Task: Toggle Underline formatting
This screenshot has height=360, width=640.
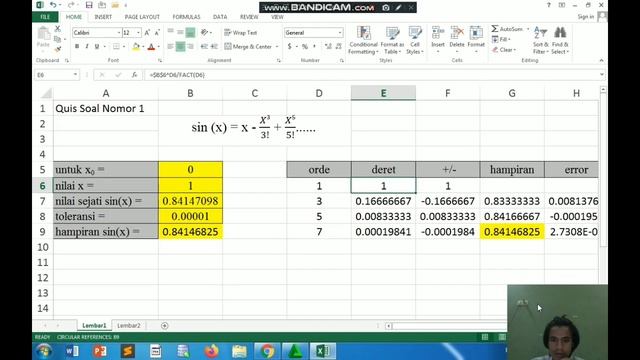Action: click(97, 47)
